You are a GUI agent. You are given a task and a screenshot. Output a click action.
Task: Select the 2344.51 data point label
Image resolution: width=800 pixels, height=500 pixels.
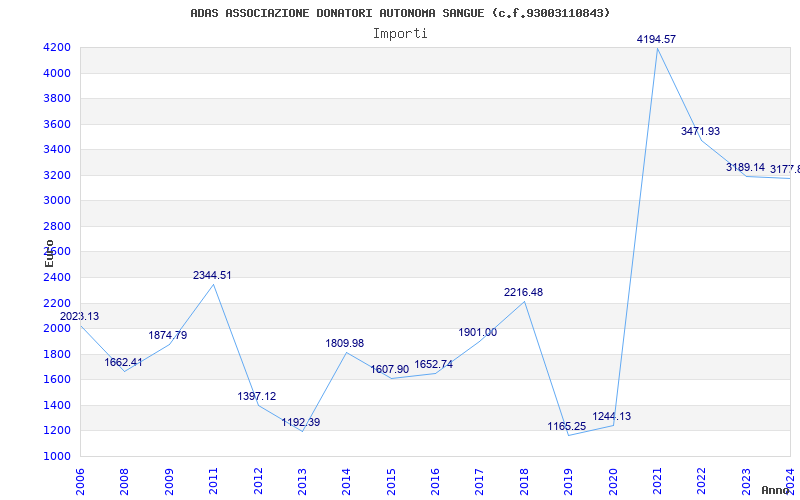[x=212, y=275]
